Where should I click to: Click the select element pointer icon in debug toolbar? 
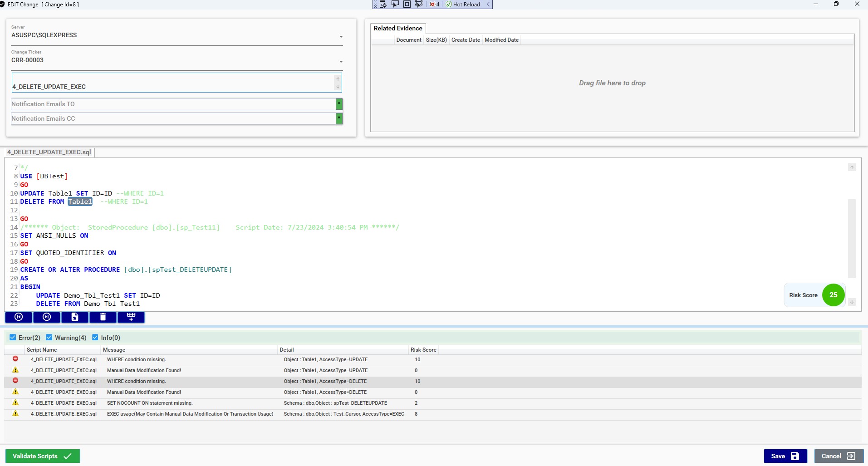395,4
